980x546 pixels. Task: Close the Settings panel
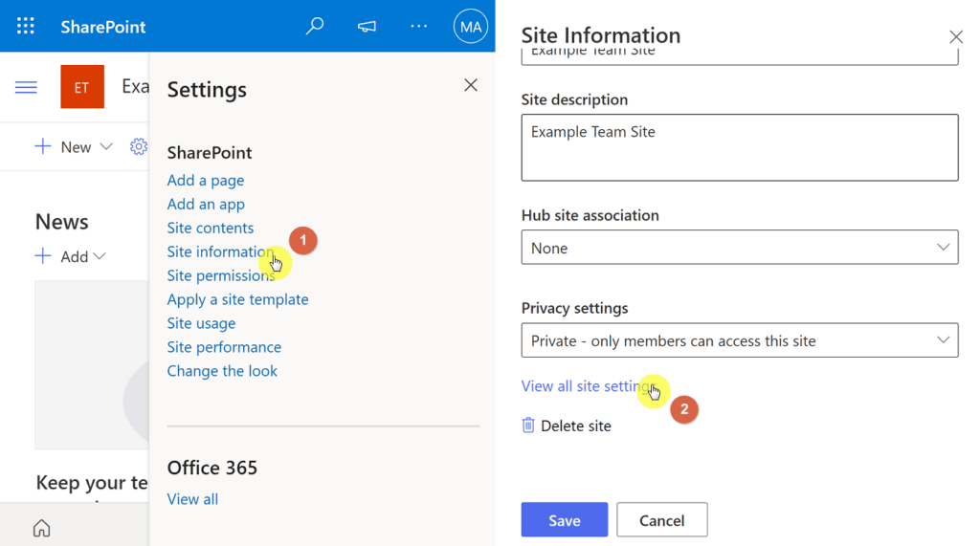tap(471, 85)
